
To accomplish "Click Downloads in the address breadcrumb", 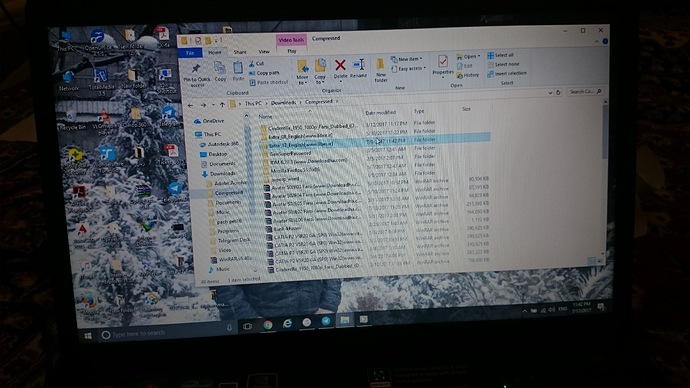I will (283, 102).
